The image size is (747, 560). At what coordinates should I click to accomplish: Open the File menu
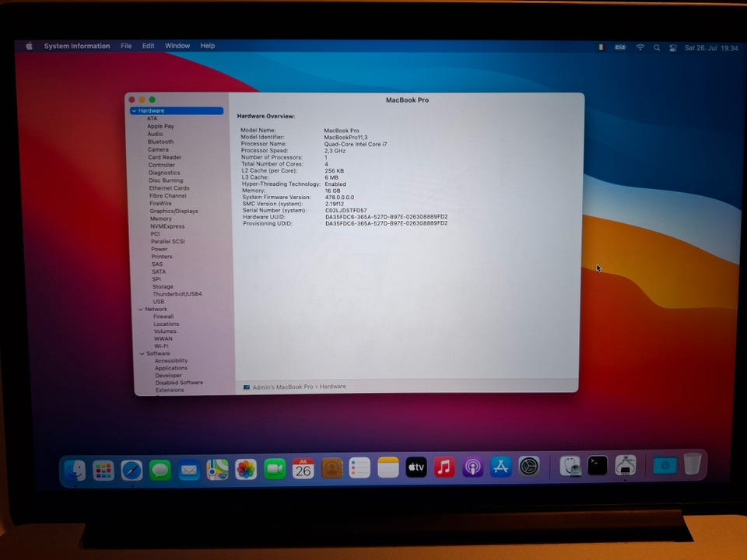[126, 46]
